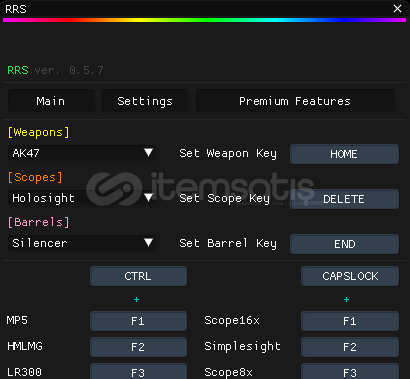Expand the Silencer barrel dropdown arrow
This screenshot has height=379, width=410.
[x=148, y=243]
